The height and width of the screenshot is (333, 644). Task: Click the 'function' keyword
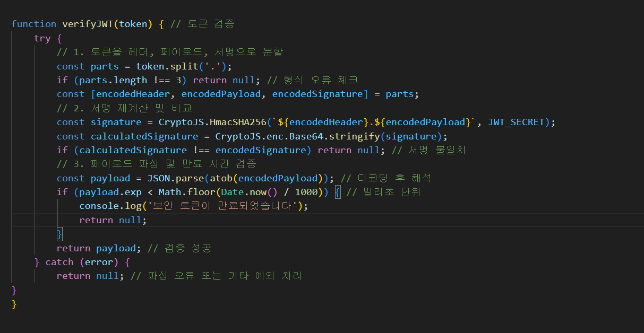click(34, 24)
